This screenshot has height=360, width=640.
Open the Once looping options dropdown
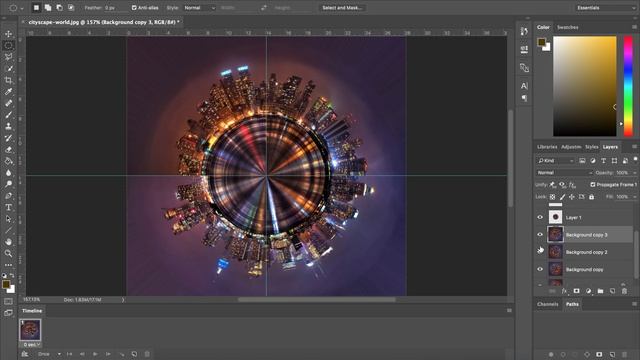point(49,354)
